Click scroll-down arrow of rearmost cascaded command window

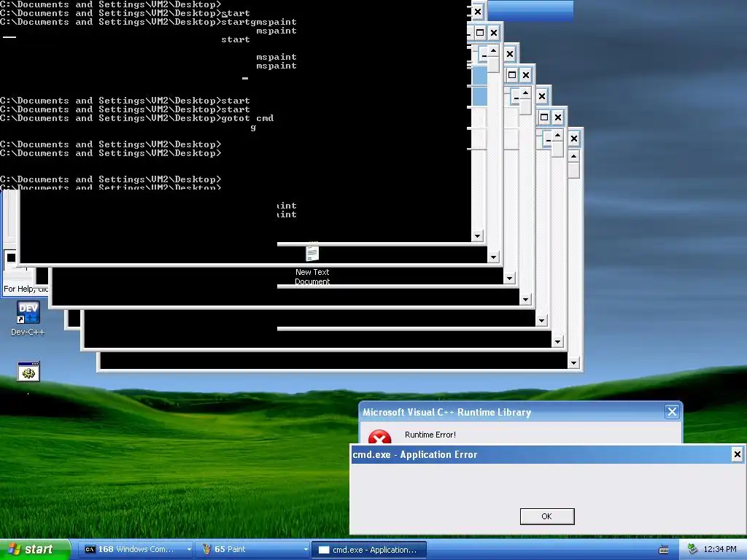pos(573,363)
